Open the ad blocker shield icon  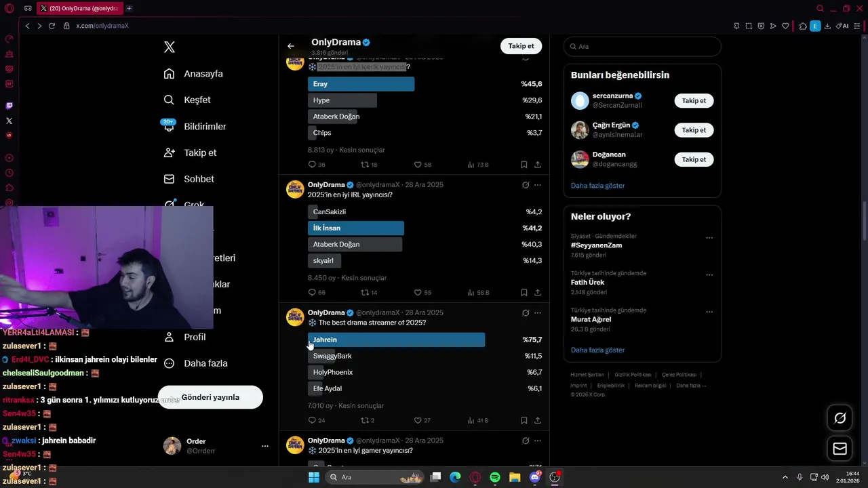761,26
